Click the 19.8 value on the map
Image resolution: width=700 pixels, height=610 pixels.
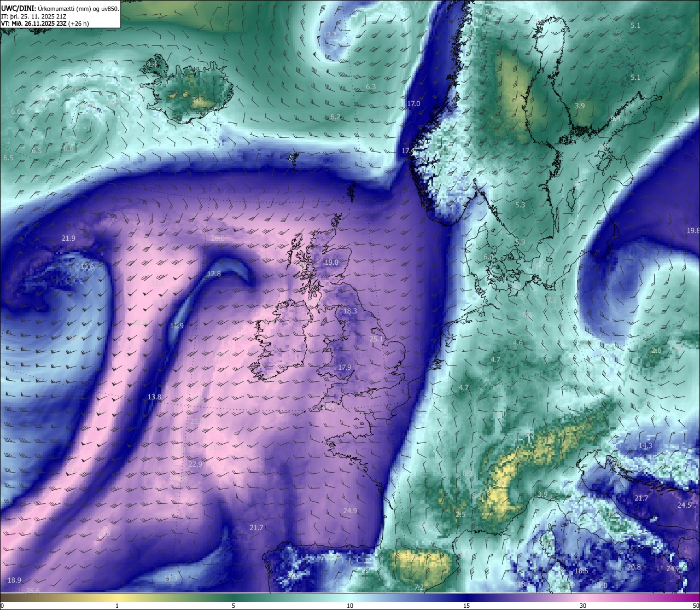693,230
